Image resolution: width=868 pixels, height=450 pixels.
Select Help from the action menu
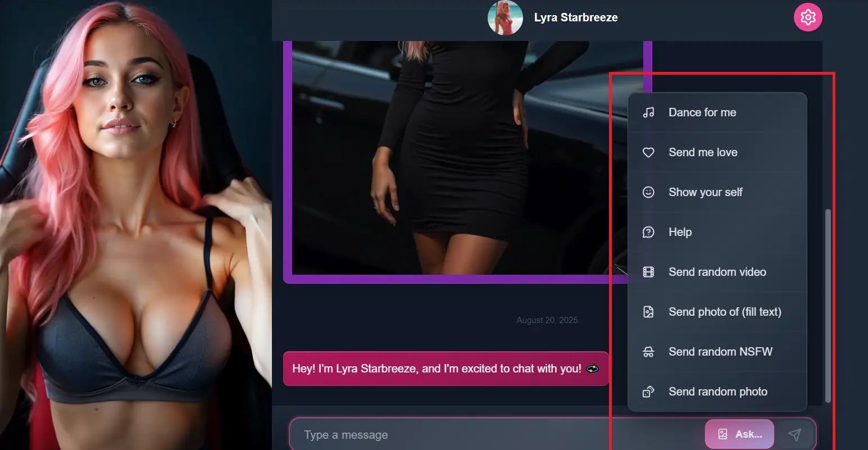[x=680, y=231]
